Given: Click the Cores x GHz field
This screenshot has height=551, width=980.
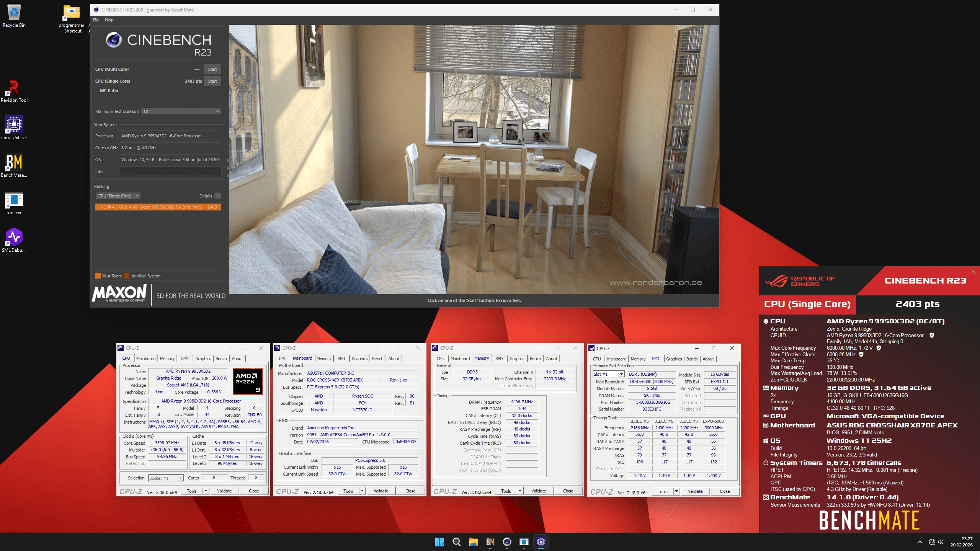Looking at the screenshot, I should tap(170, 148).
